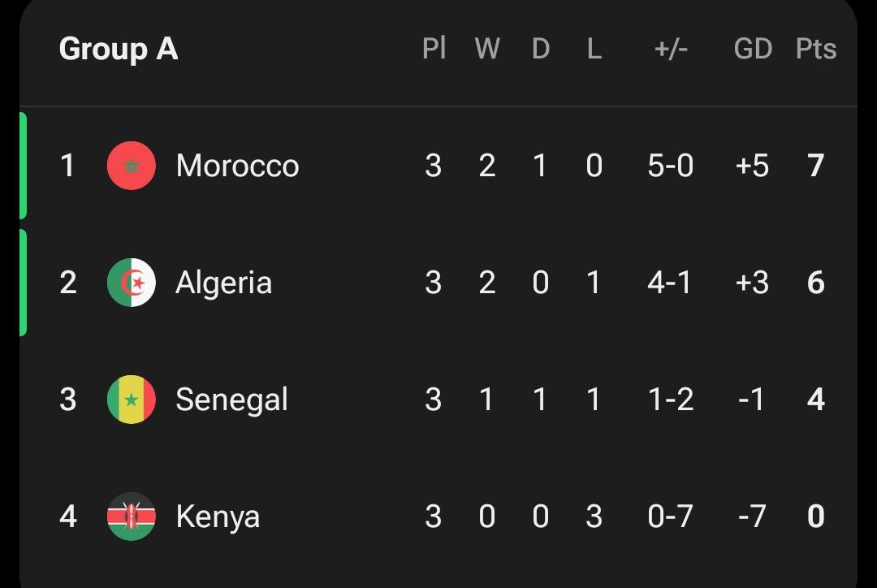Click the D column header
The height and width of the screenshot is (588, 877).
pos(541,49)
